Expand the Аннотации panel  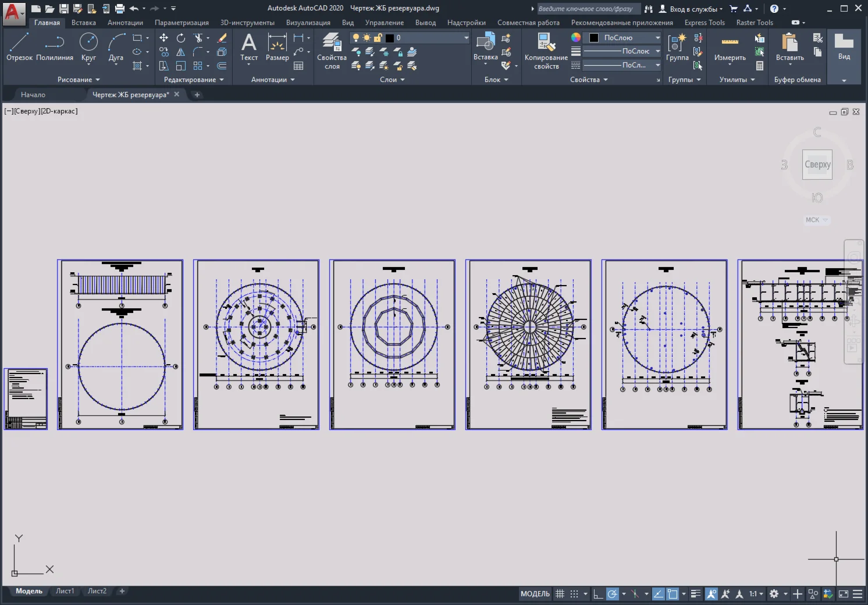coord(273,80)
